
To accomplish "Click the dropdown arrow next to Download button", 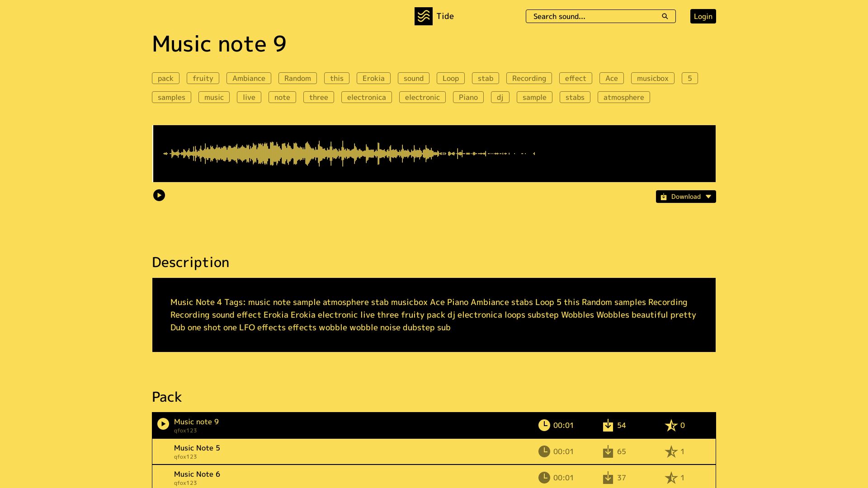I will tap(708, 197).
